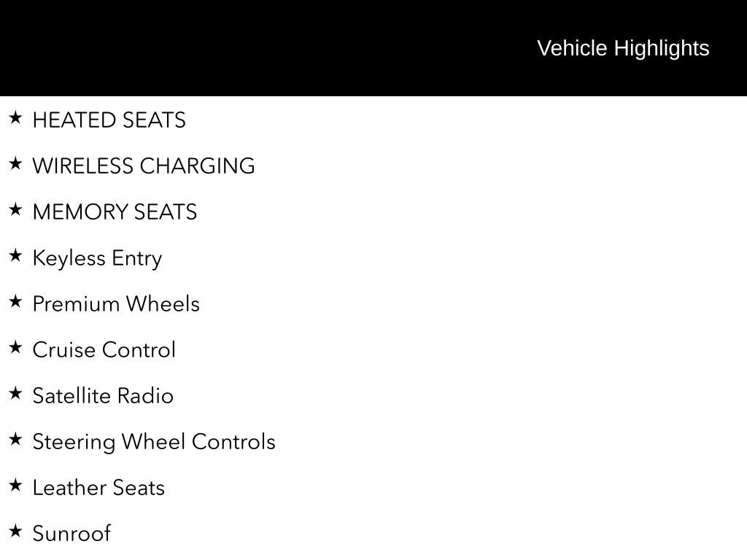This screenshot has height=560, width=747.
Task: Select the star icon next to Sunroof
Action: (15, 531)
